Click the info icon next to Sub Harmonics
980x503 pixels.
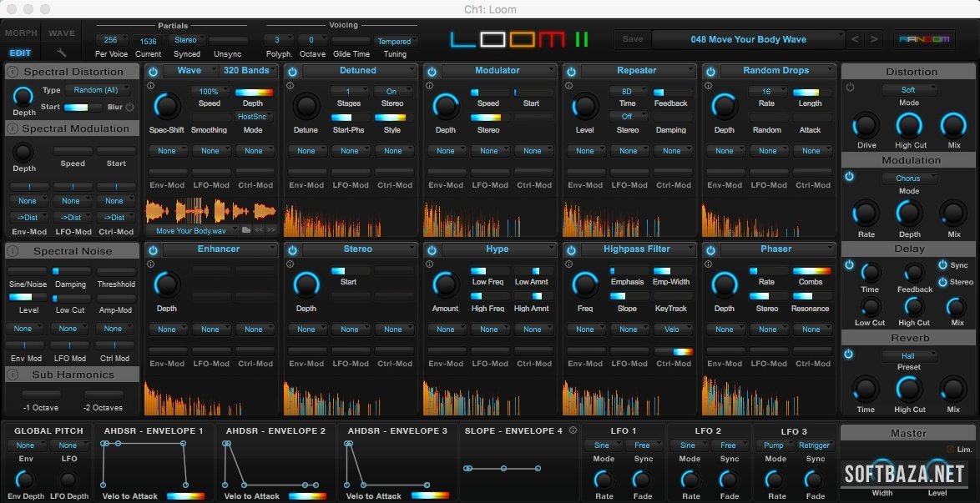tap(13, 375)
